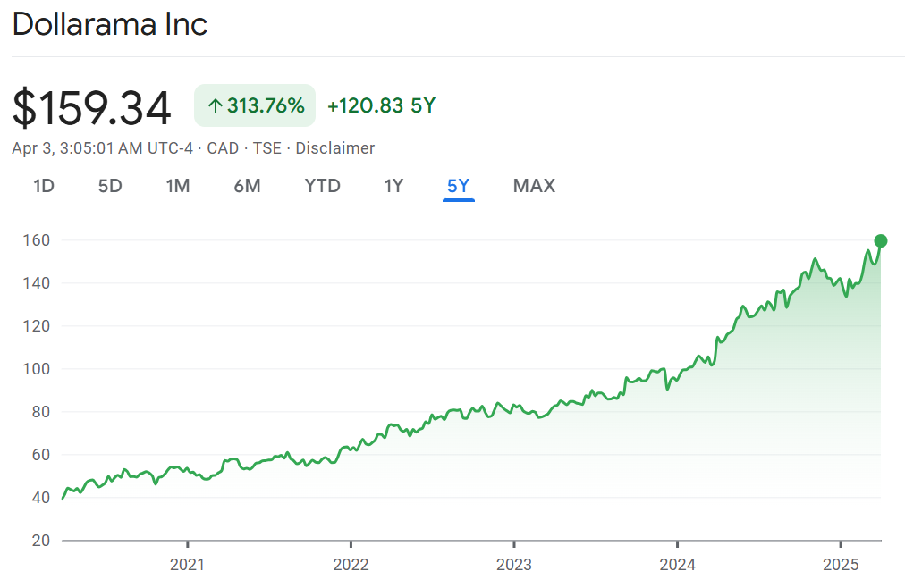Switch chart to 1Y range

(x=393, y=186)
